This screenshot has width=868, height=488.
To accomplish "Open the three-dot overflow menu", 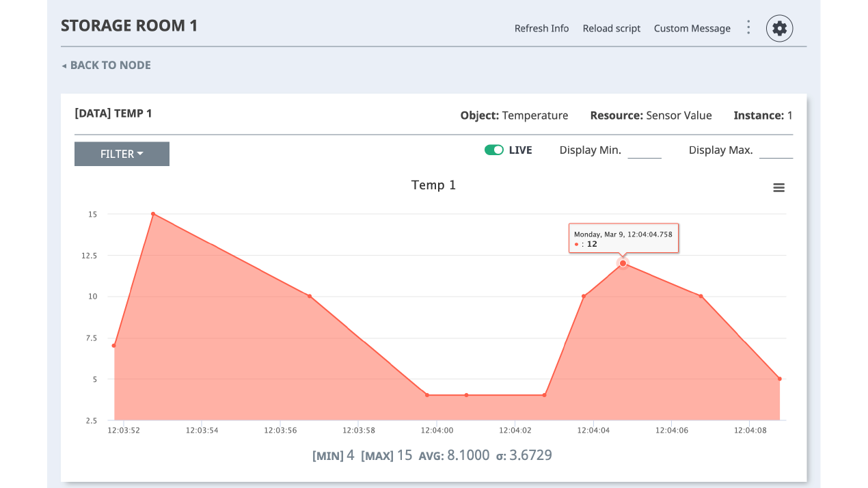I will point(748,27).
